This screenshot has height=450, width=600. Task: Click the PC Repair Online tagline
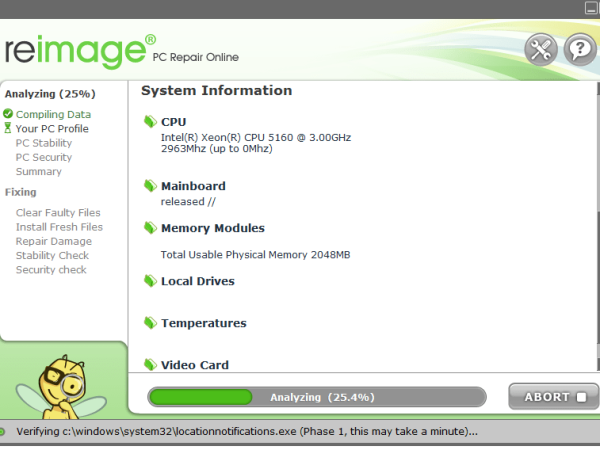(196, 57)
